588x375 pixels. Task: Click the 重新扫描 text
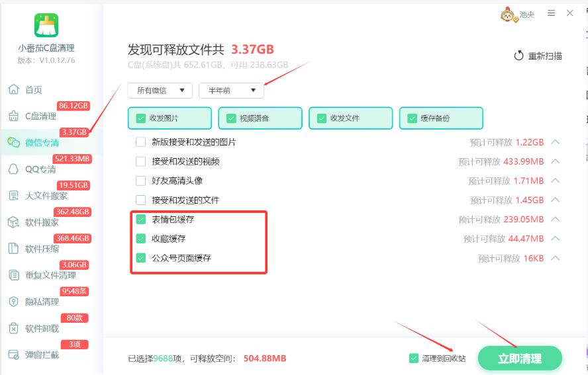click(x=545, y=56)
